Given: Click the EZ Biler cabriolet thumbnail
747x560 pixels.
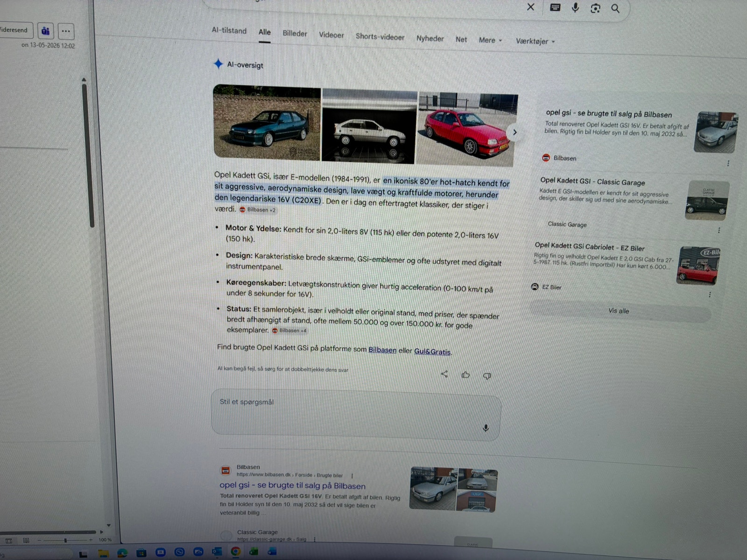Looking at the screenshot, I should 698,265.
